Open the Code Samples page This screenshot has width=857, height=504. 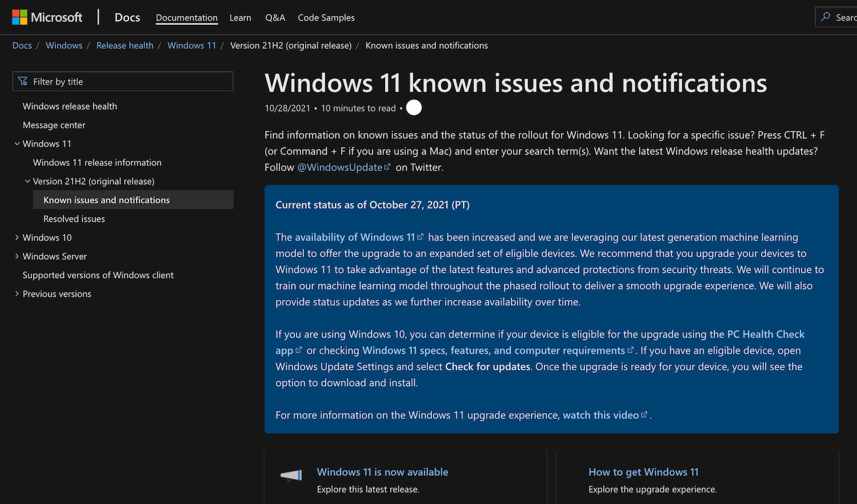click(326, 18)
